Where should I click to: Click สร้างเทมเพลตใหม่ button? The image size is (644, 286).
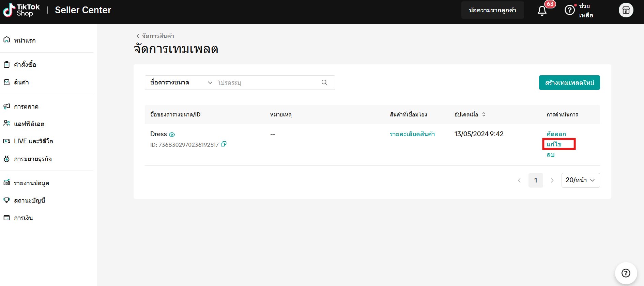(x=569, y=82)
